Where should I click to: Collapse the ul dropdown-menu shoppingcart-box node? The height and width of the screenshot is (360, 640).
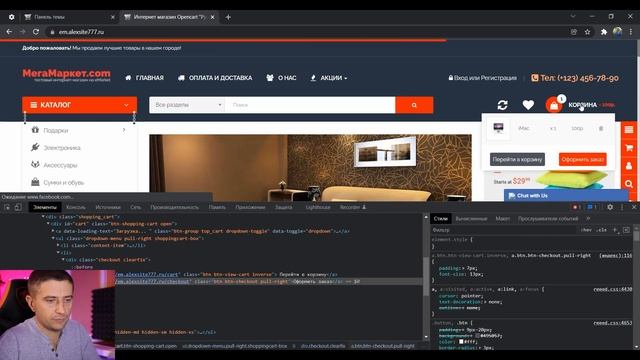[53, 238]
